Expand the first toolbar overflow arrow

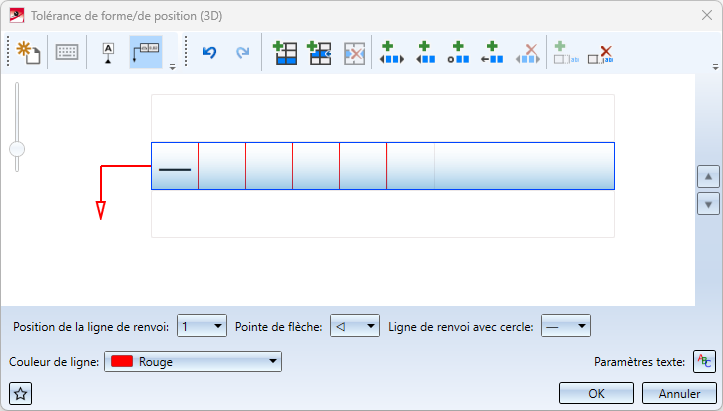pyautogui.click(x=172, y=67)
